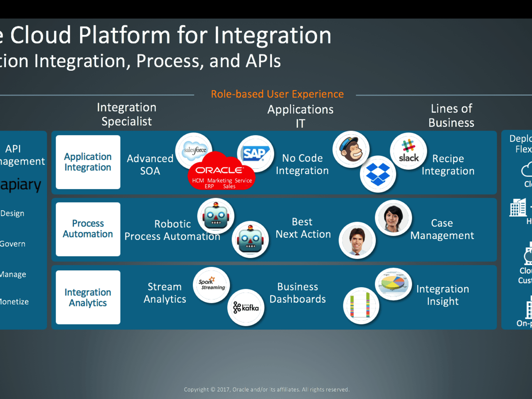Click HCM Marketing Service text under Oracle

click(x=222, y=180)
